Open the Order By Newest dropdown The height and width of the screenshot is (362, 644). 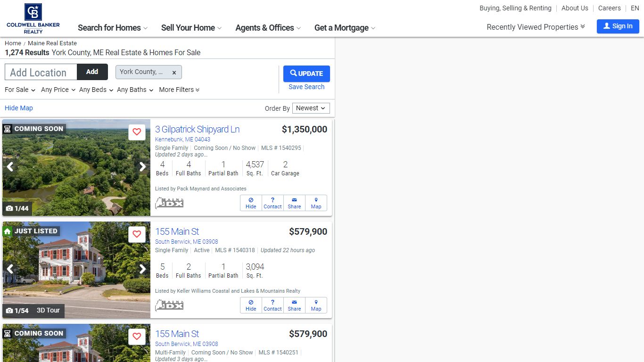(x=311, y=108)
